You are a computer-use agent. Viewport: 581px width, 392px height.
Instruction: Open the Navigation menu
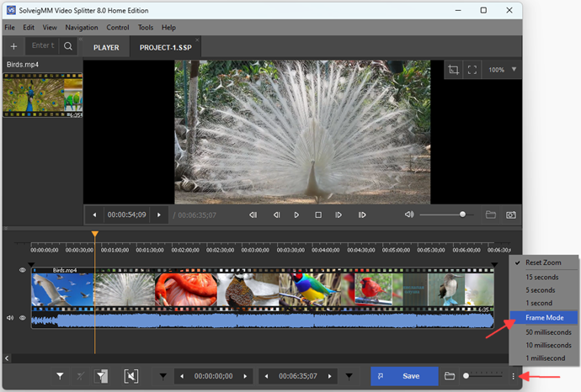tap(82, 28)
